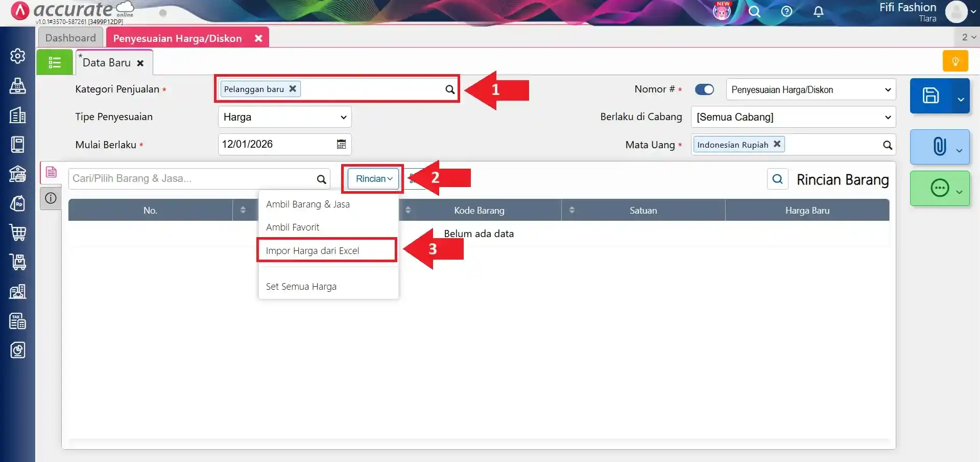Expand the green more-options arrow
This screenshot has height=462, width=980.
point(960,192)
